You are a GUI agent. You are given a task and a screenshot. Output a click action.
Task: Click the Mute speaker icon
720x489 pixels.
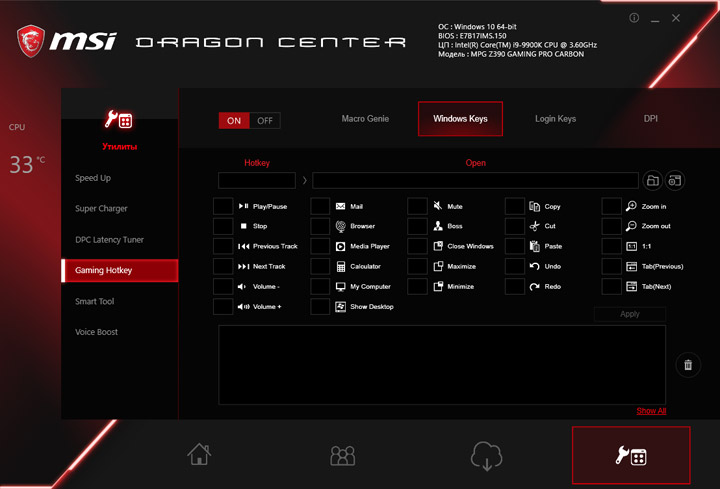click(x=438, y=206)
